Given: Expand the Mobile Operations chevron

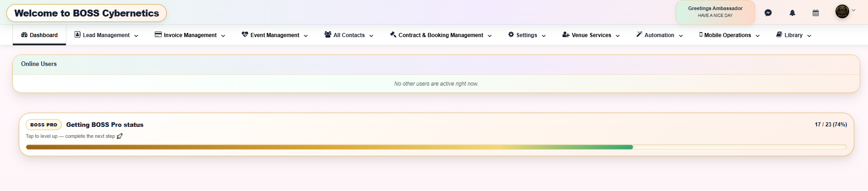Looking at the screenshot, I should (x=758, y=36).
